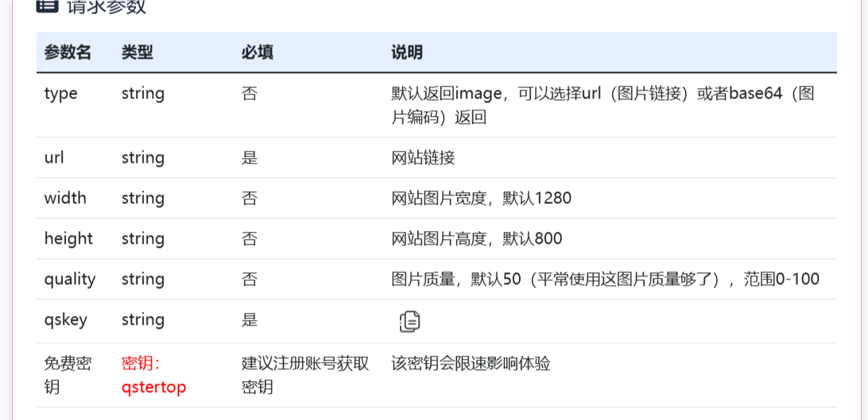Click the 必填 column header

point(258,52)
